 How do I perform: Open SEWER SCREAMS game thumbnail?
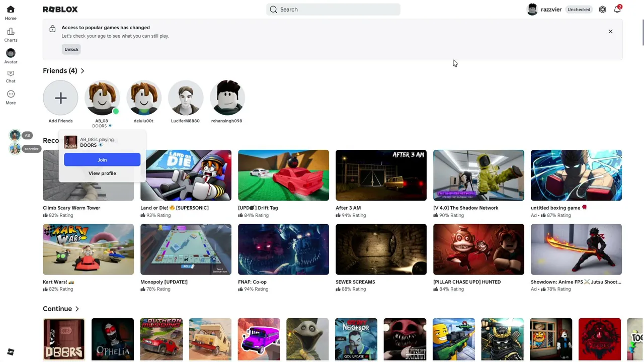tap(381, 249)
